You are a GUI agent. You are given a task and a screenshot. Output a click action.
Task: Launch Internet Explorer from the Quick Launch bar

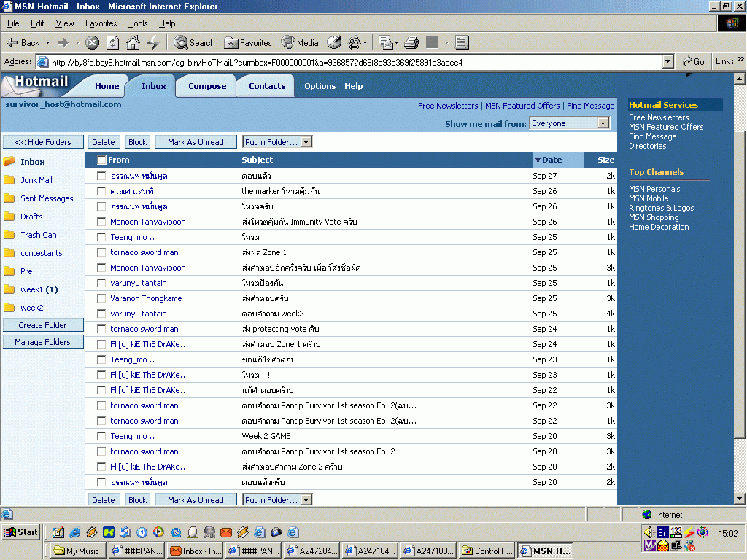pos(75,532)
